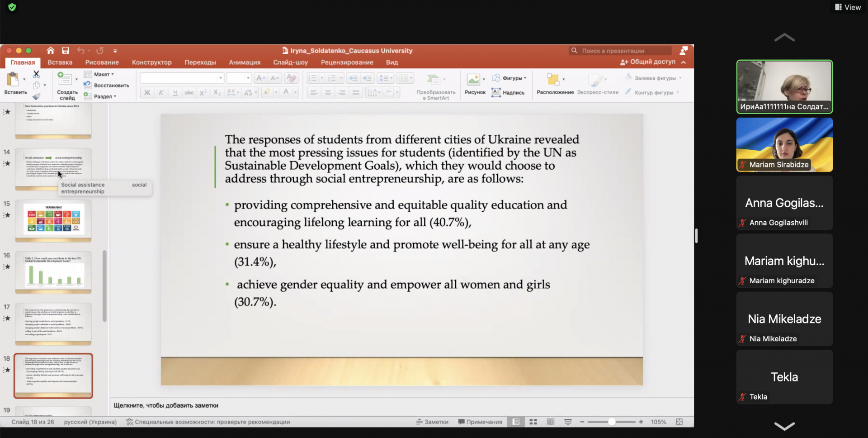Open the Анимация tab

click(x=245, y=62)
